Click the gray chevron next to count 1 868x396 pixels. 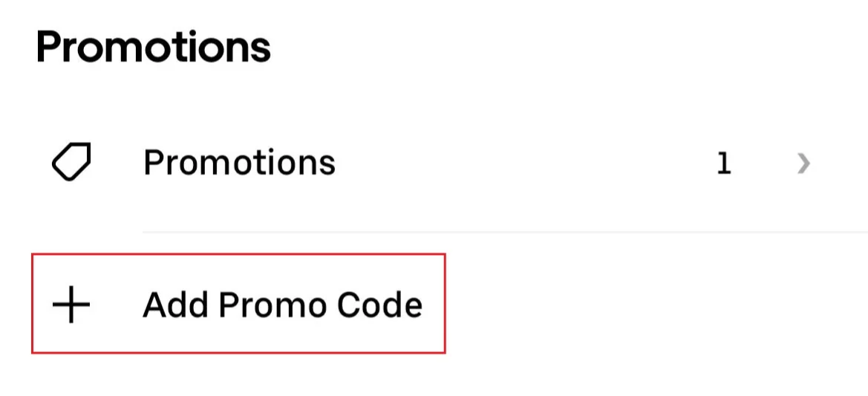803,163
